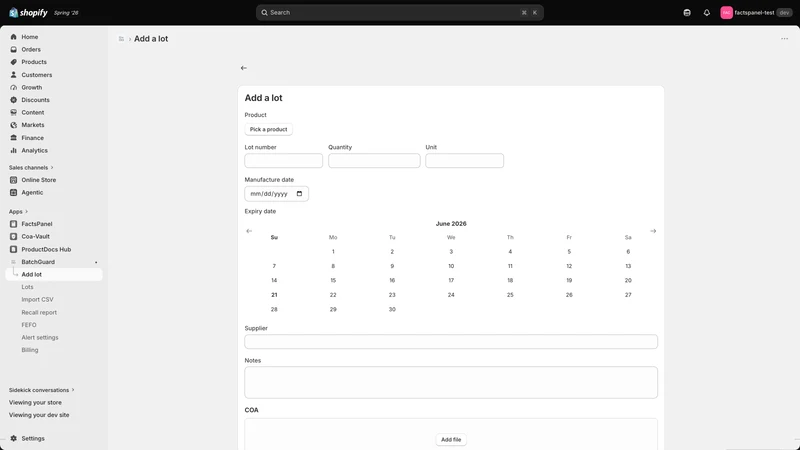Pick June 26 in the calendar
This screenshot has height=450, width=800.
(x=569, y=295)
